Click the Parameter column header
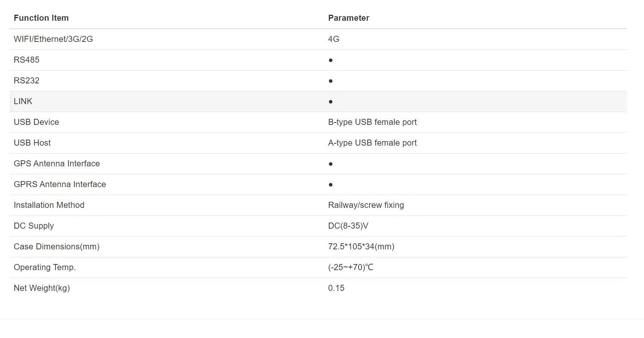The image size is (644, 338). [x=348, y=18]
